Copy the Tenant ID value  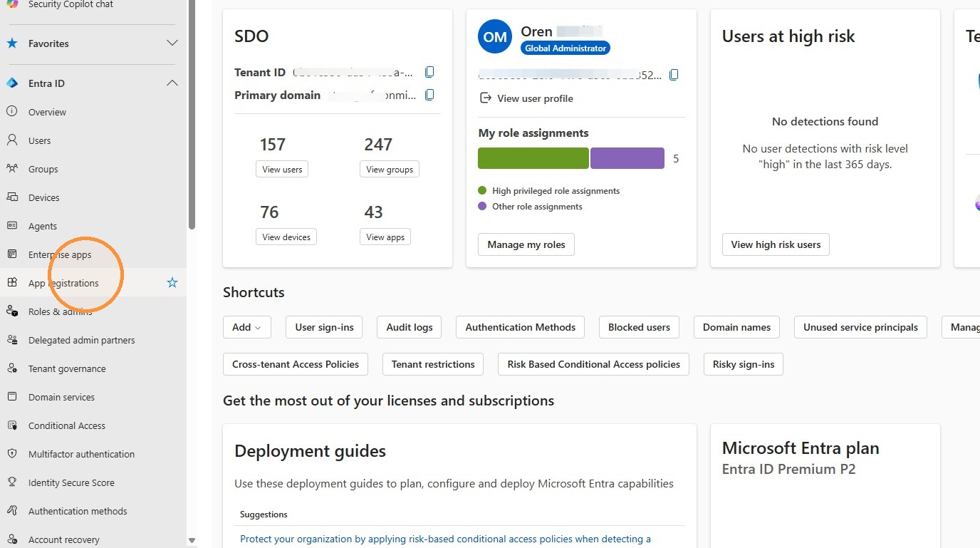(x=429, y=72)
